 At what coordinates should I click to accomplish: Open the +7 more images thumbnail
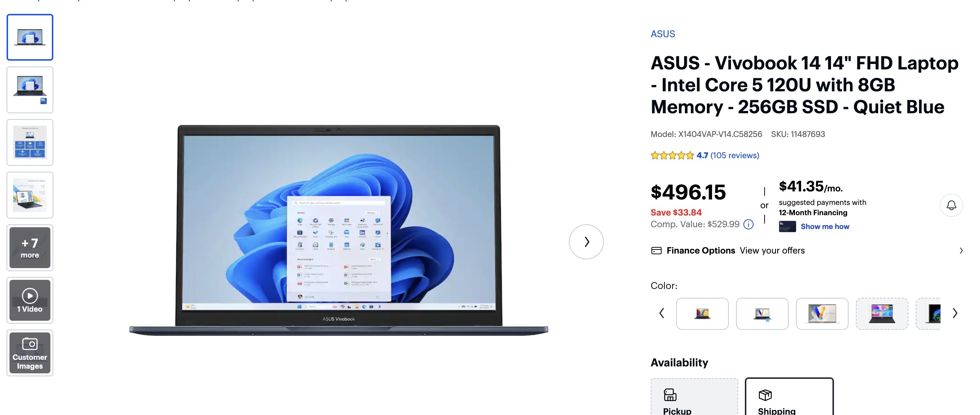point(30,247)
